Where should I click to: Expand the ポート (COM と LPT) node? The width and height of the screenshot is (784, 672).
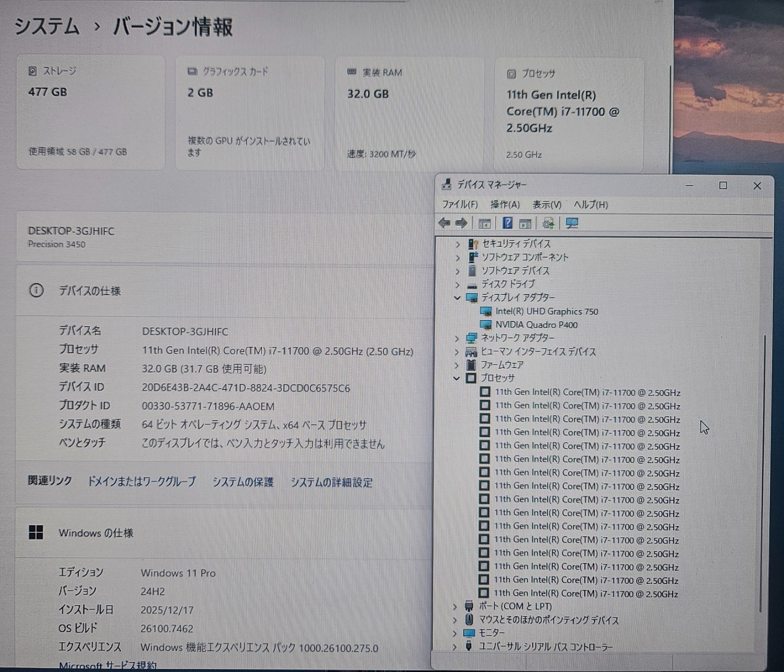click(x=455, y=607)
